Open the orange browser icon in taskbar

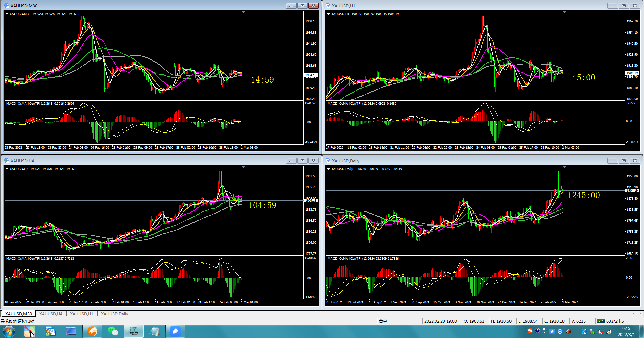(x=92, y=332)
